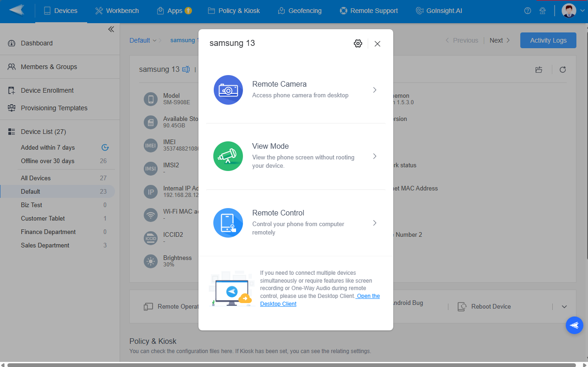Click Reboot Device

(484, 306)
